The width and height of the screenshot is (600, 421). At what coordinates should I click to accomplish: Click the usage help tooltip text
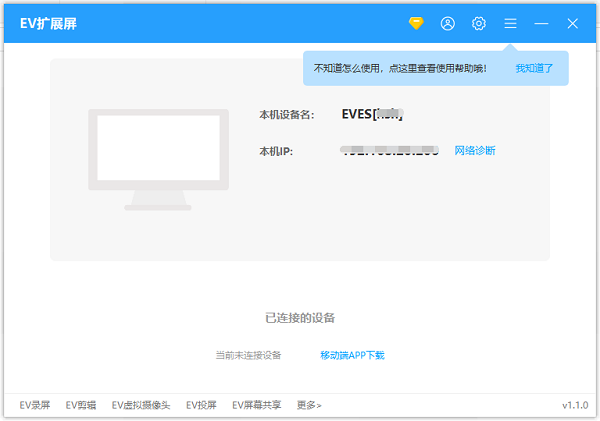click(x=400, y=69)
